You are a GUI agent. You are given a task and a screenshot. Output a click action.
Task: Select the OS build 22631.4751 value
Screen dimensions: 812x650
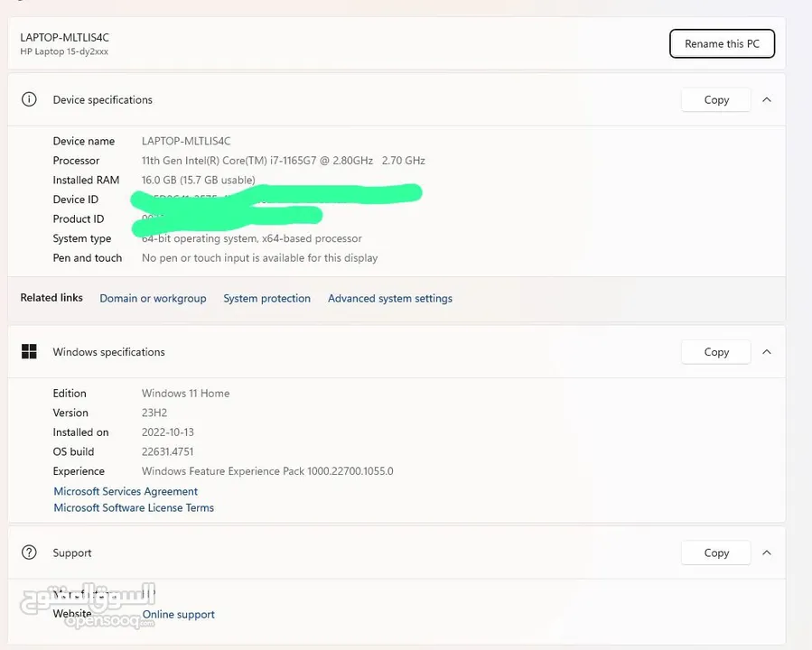pos(167,451)
